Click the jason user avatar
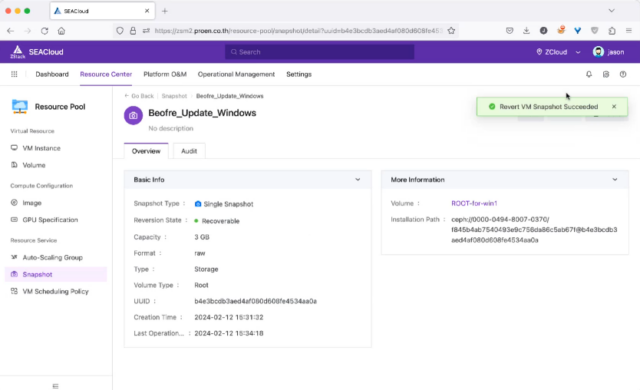The height and width of the screenshot is (390, 640). (x=598, y=52)
